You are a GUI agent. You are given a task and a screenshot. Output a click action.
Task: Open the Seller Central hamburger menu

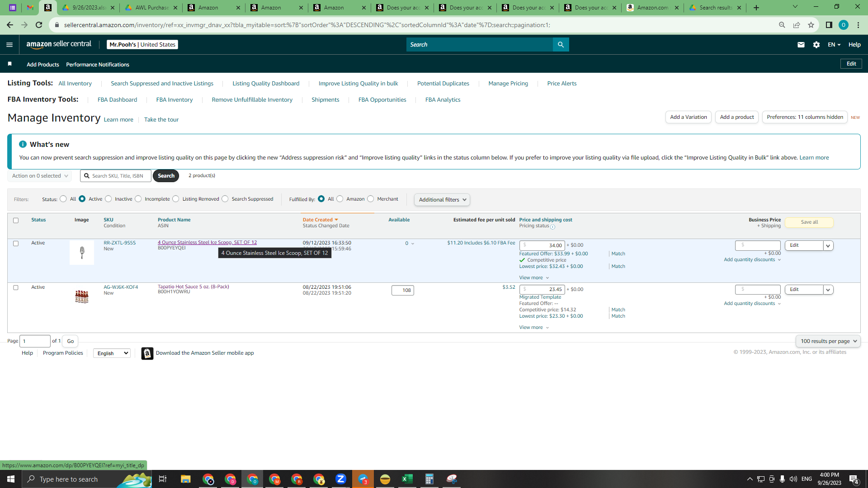[9, 44]
